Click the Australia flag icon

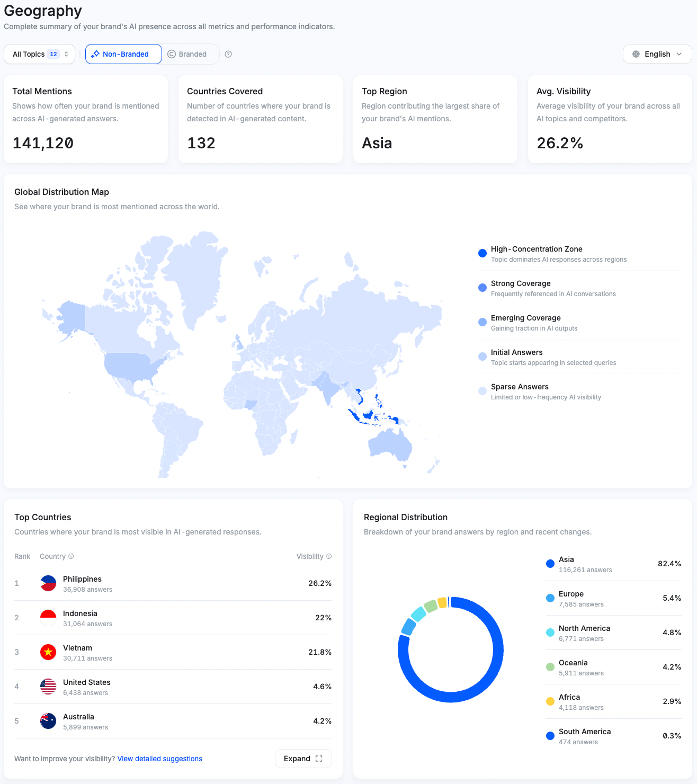(48, 721)
